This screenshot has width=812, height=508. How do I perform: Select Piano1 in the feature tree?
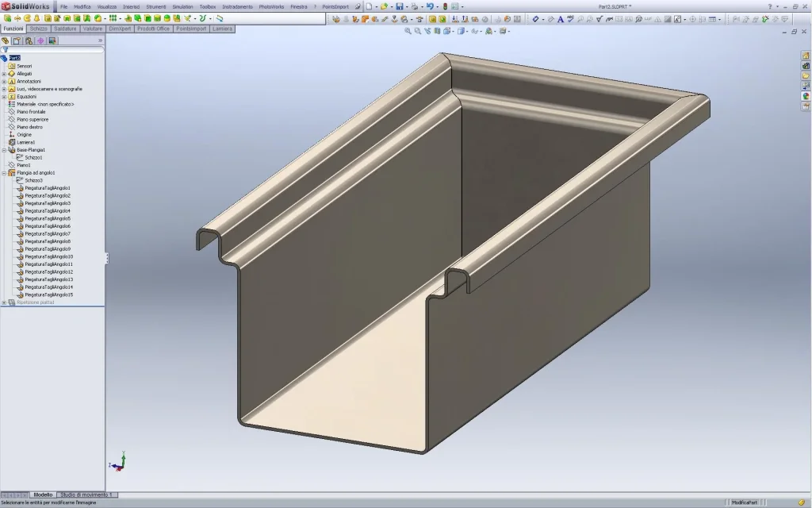click(23, 165)
